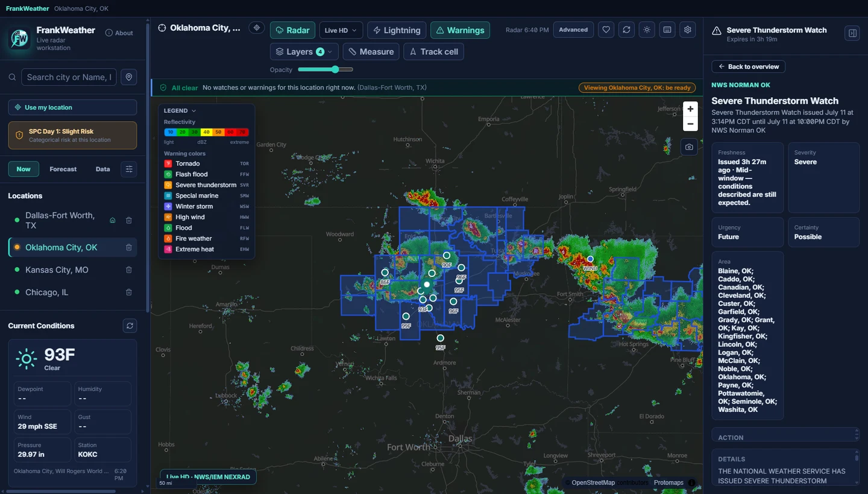Viewport: 868px width, 494px height.
Task: Click the Severe thunderstorm legend icon
Action: point(168,185)
